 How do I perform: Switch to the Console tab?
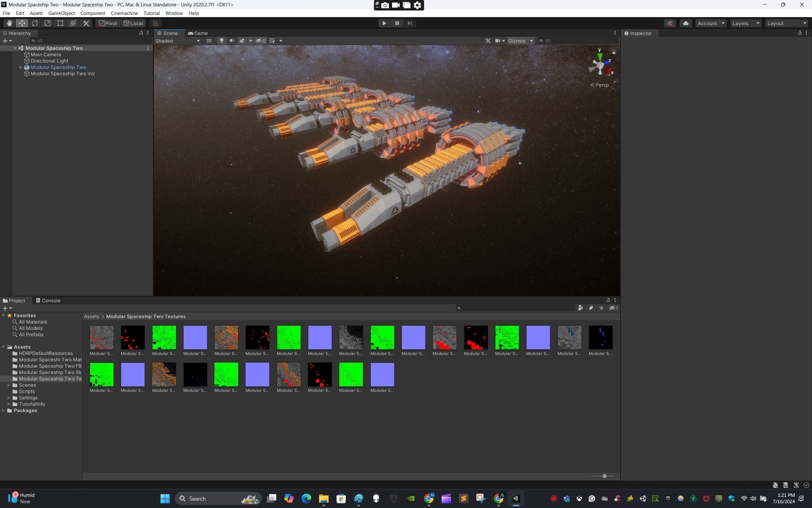pyautogui.click(x=48, y=300)
